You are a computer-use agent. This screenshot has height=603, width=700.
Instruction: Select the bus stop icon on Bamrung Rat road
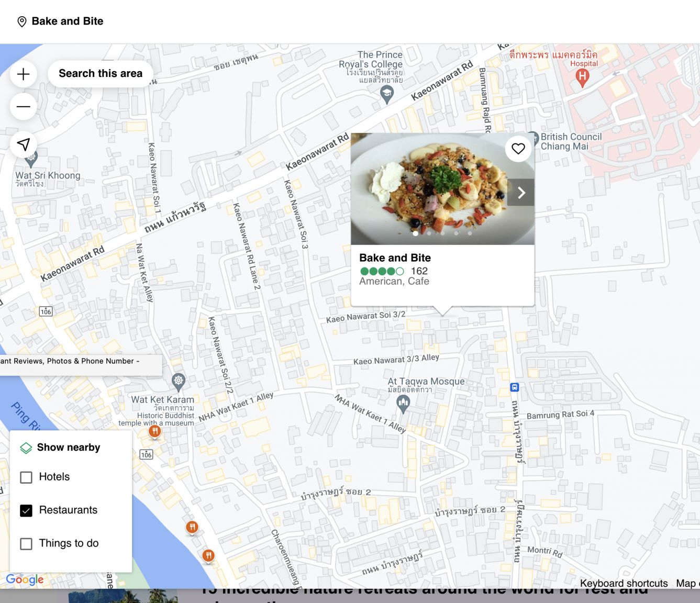point(515,387)
